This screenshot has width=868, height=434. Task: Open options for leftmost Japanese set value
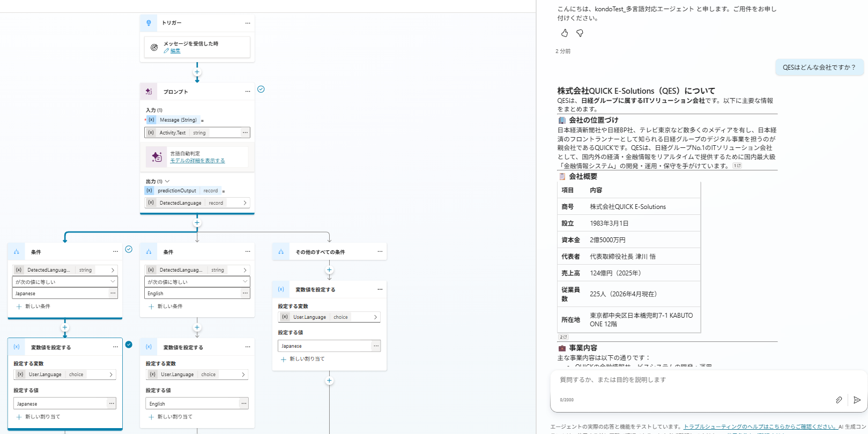tap(112, 403)
